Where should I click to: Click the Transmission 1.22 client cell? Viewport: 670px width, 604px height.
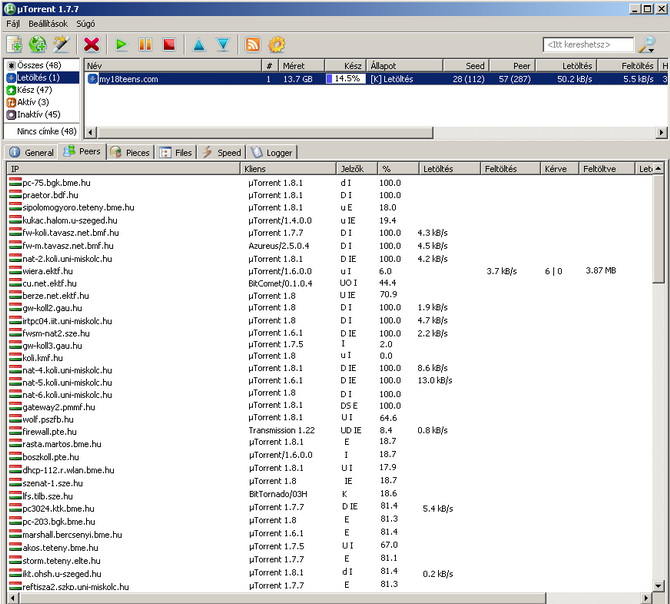coord(282,430)
